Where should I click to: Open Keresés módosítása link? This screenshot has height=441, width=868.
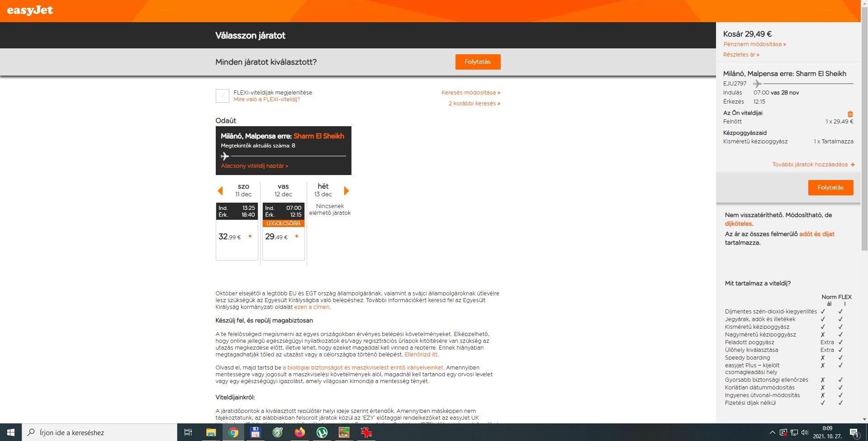click(471, 93)
